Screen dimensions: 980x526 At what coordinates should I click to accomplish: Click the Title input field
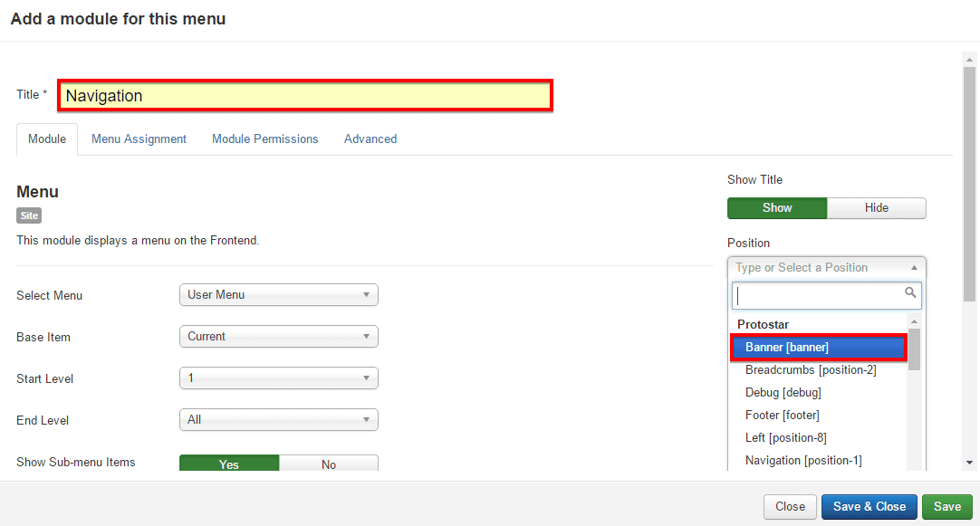(305, 96)
